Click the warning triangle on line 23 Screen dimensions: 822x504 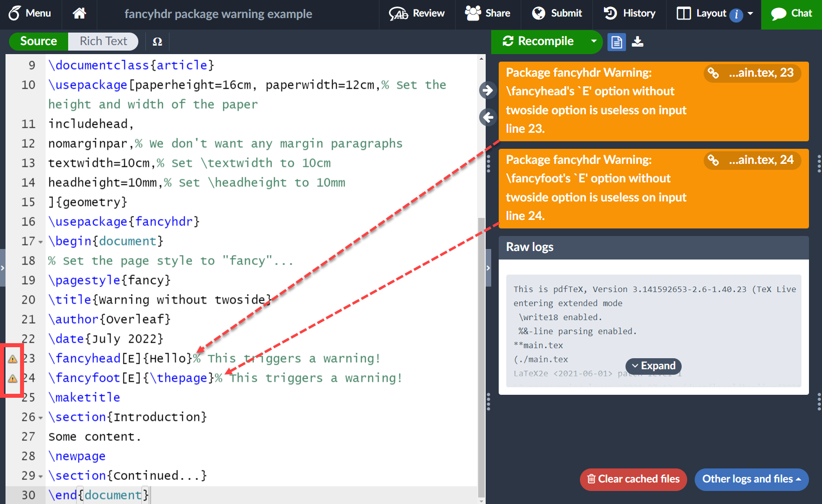[x=12, y=359]
